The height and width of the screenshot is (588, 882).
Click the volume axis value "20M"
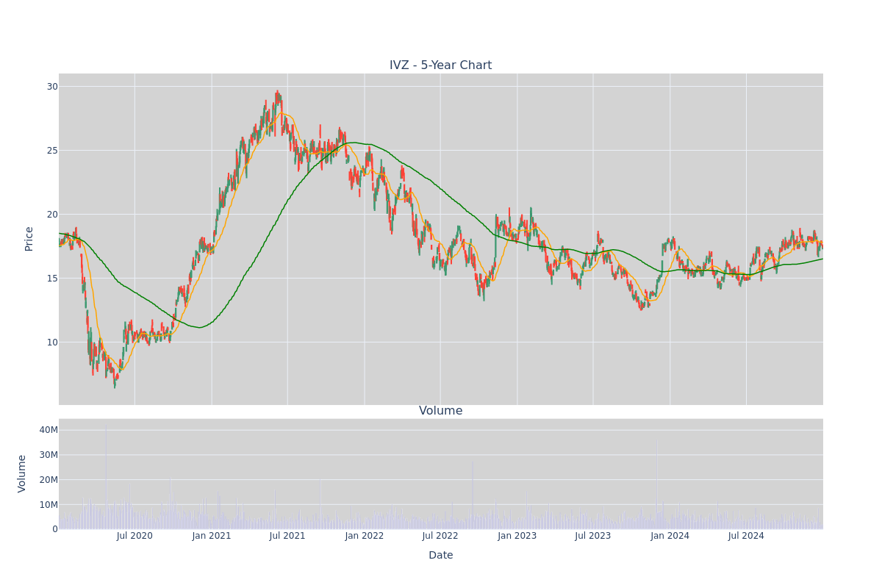pos(49,480)
